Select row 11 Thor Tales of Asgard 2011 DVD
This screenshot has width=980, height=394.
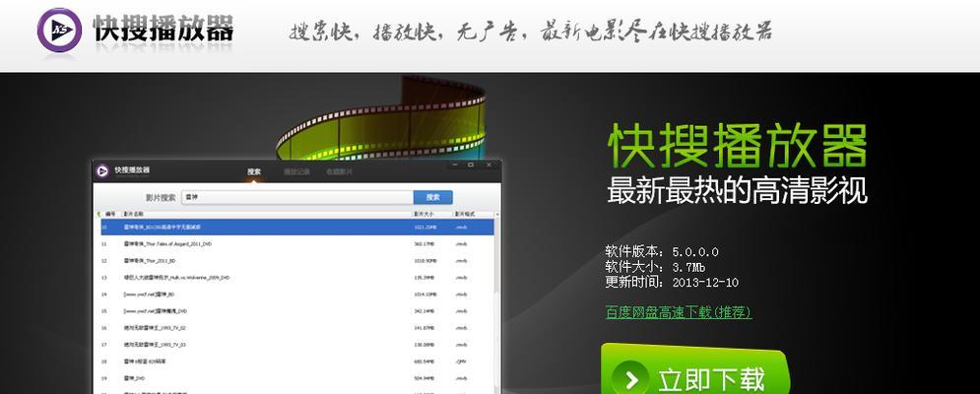click(296, 244)
